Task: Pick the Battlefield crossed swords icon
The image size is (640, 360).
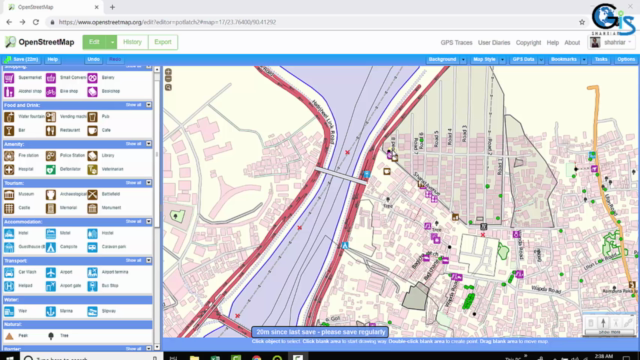Action: click(x=92, y=194)
